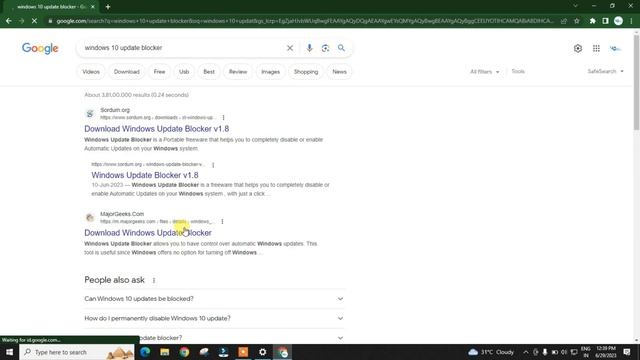640x360 pixels.
Task: Show hidden system tray icons
Action: click(x=526, y=352)
